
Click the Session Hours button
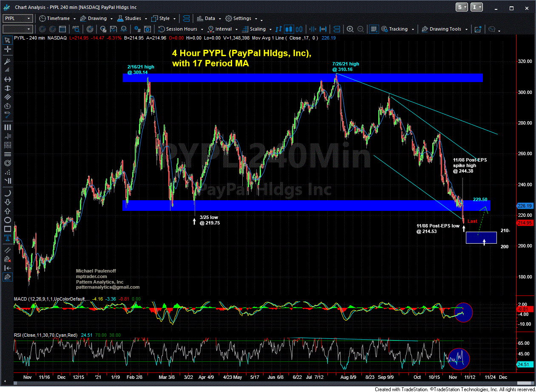pos(178,29)
